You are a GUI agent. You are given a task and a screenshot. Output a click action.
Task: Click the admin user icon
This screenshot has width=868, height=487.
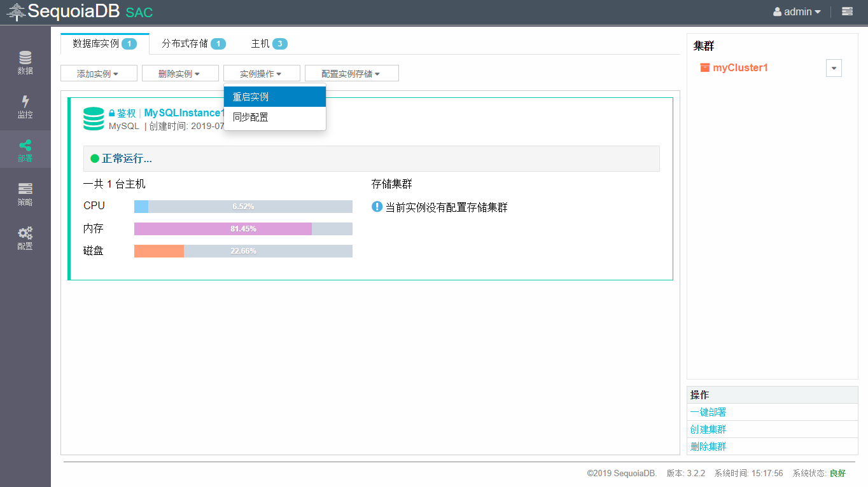tap(777, 11)
